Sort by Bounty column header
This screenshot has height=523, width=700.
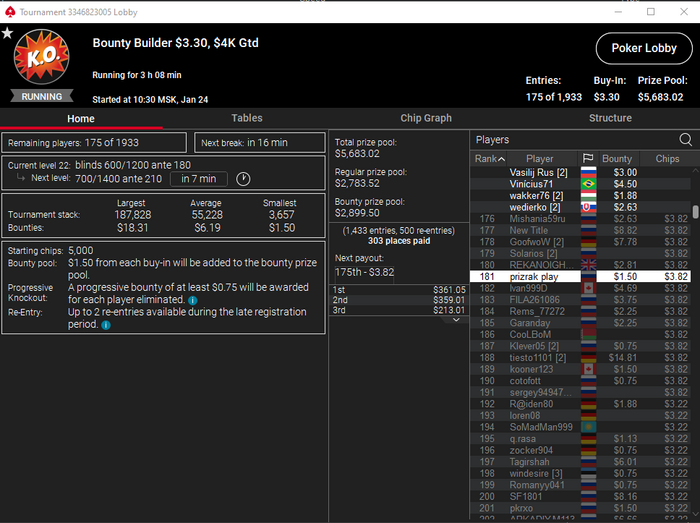[x=617, y=158]
